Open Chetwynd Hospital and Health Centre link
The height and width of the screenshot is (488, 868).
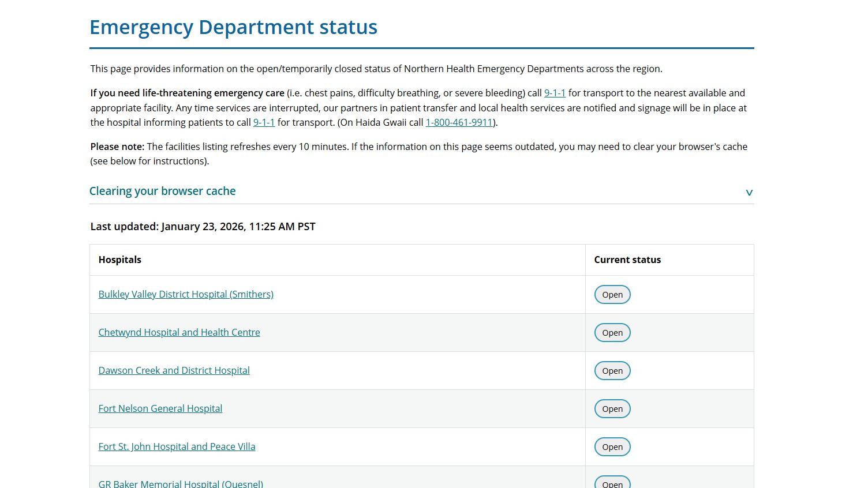click(179, 332)
